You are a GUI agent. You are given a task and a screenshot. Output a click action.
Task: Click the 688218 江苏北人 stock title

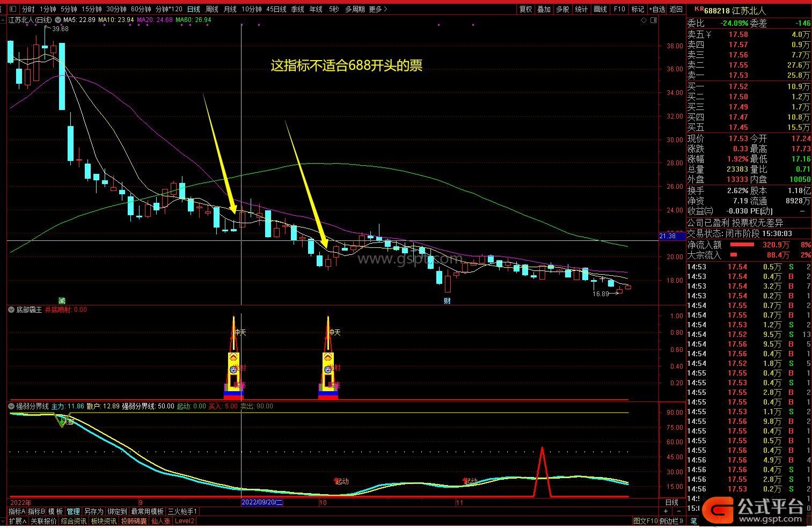coord(734,10)
